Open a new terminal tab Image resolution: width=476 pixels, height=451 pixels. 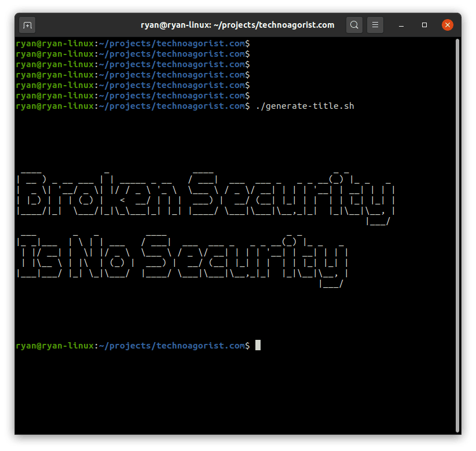pyautogui.click(x=27, y=25)
